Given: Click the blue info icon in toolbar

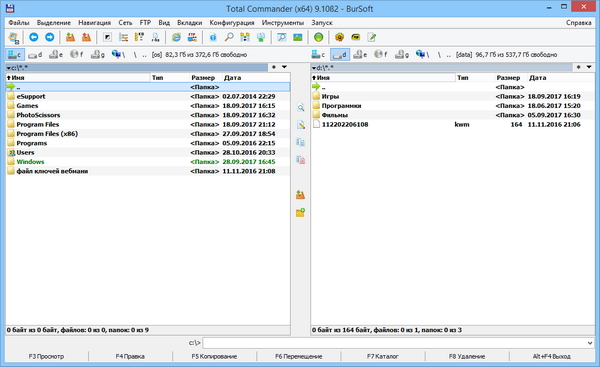Looking at the screenshot, I should click(x=213, y=37).
